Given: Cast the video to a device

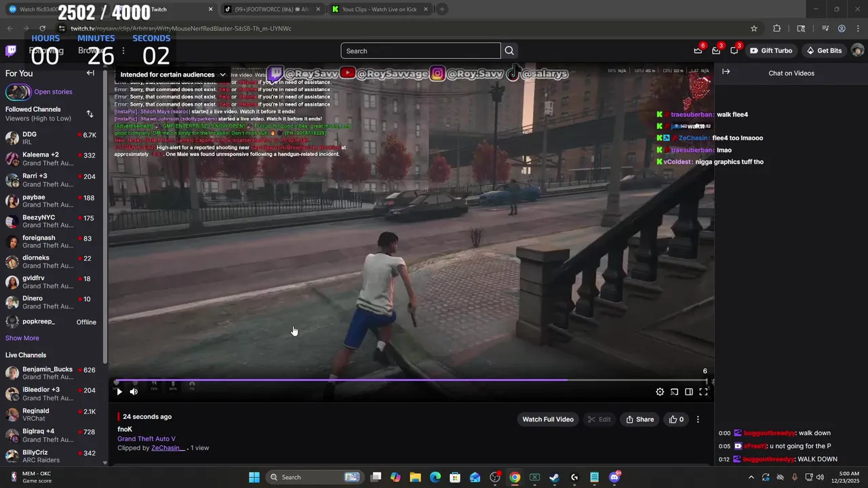Looking at the screenshot, I should pyautogui.click(x=674, y=392).
